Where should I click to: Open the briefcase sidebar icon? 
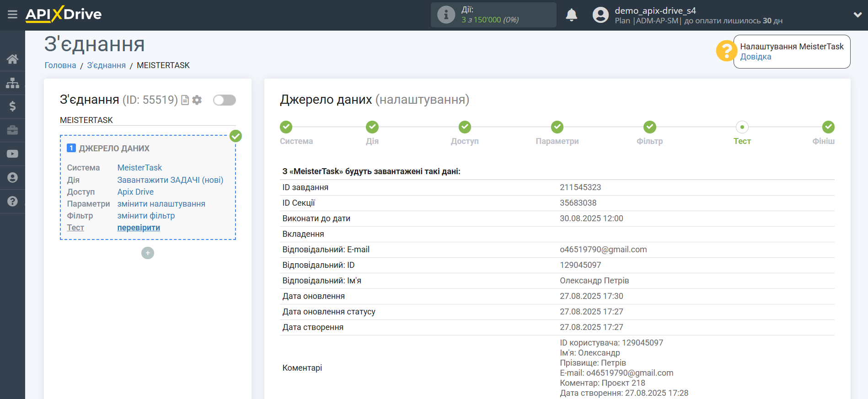coord(12,130)
